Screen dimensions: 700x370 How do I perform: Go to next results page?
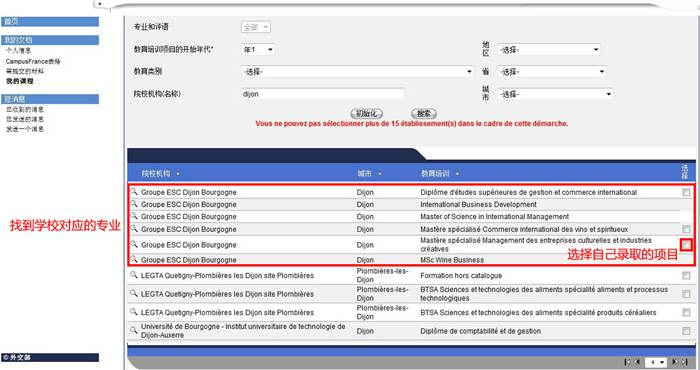675,362
